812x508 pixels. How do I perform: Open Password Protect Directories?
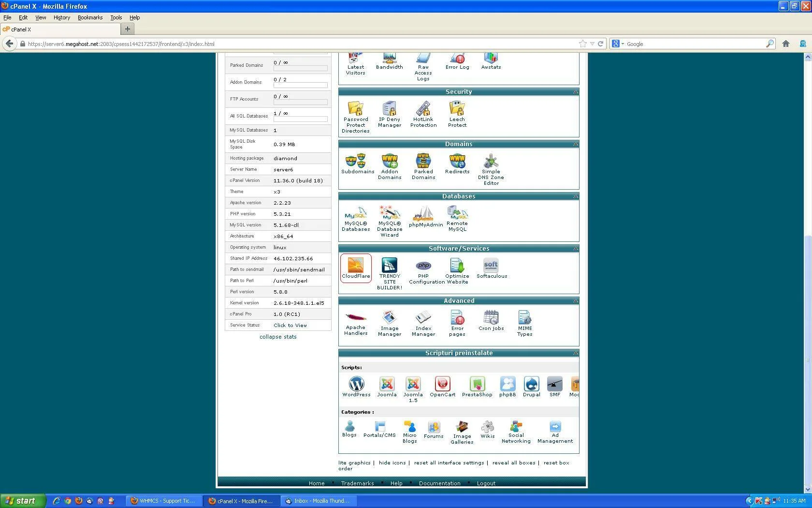(x=355, y=117)
